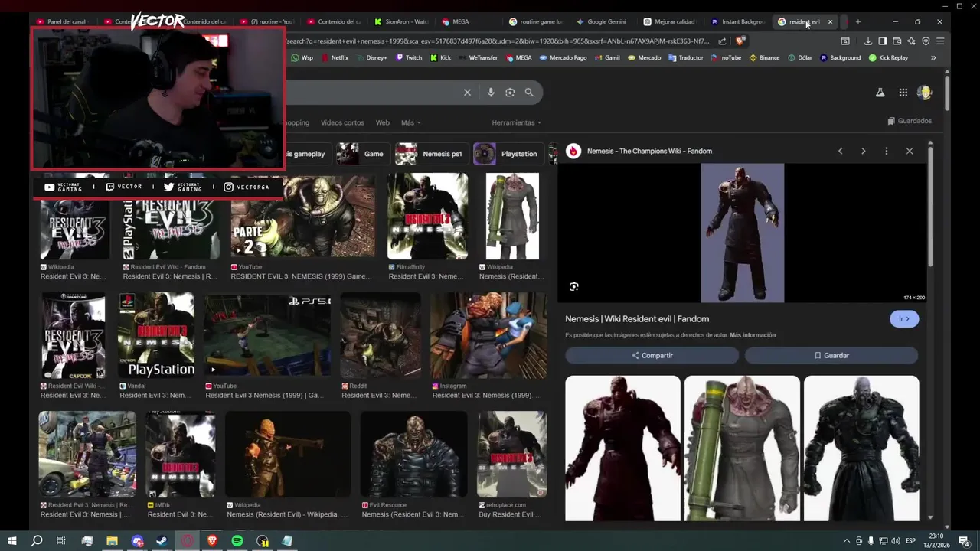Switch to the routine game browser tab
980x551 pixels.
tap(536, 21)
